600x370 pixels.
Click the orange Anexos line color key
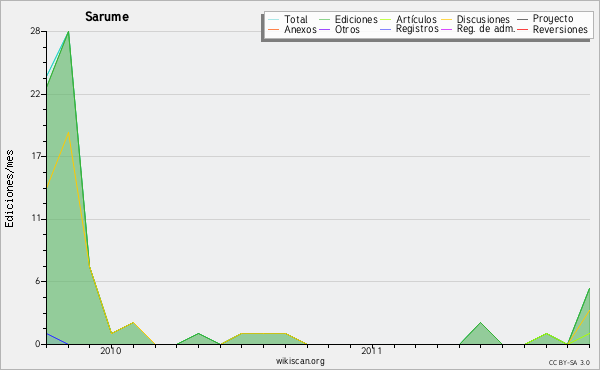[274, 29]
